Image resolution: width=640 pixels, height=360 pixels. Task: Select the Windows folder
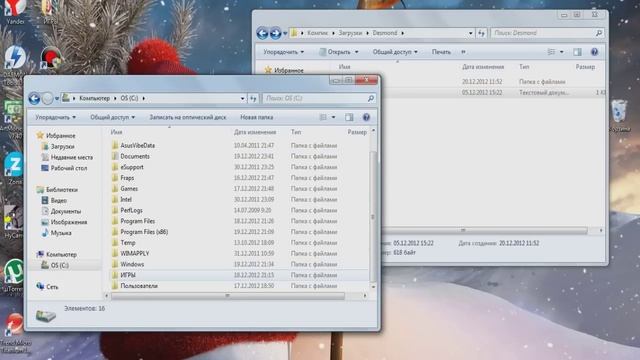pyautogui.click(x=132, y=264)
